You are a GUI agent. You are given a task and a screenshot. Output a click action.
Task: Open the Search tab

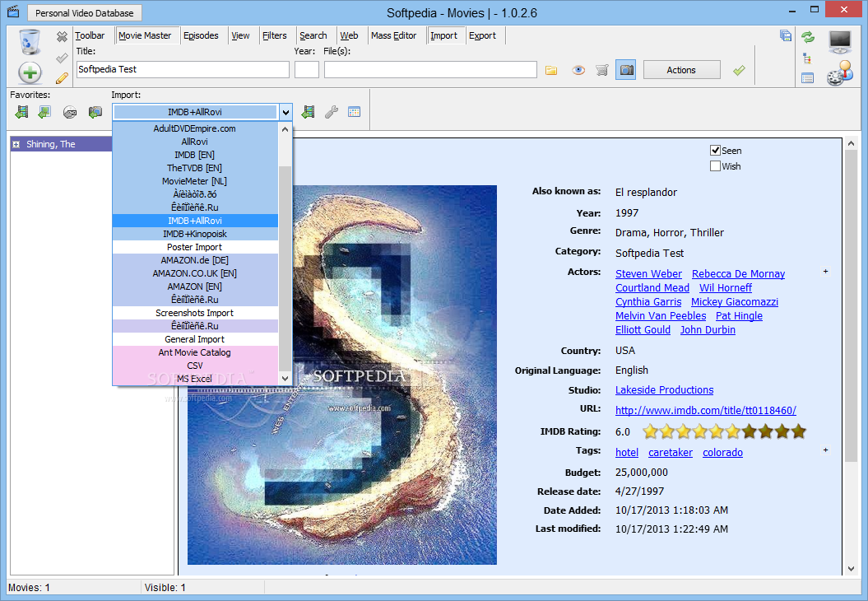[313, 35]
